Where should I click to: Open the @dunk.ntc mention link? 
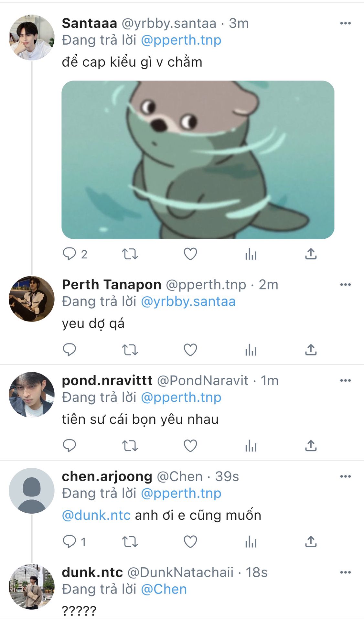coord(96,515)
